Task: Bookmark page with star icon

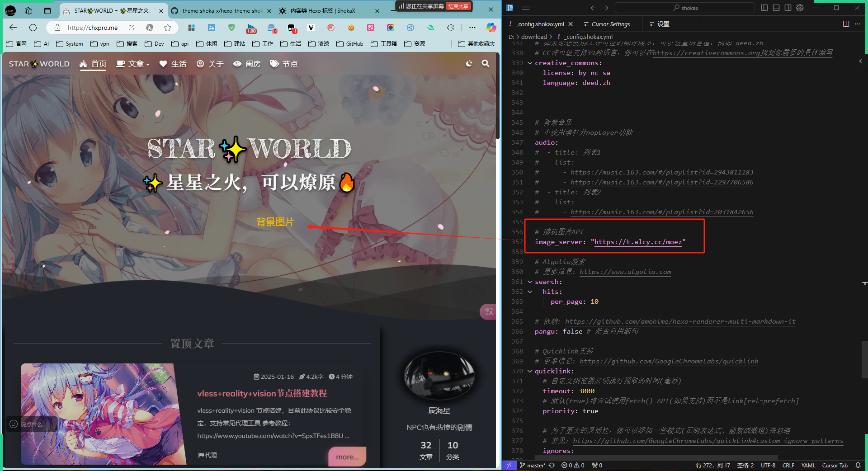Action: (x=168, y=28)
